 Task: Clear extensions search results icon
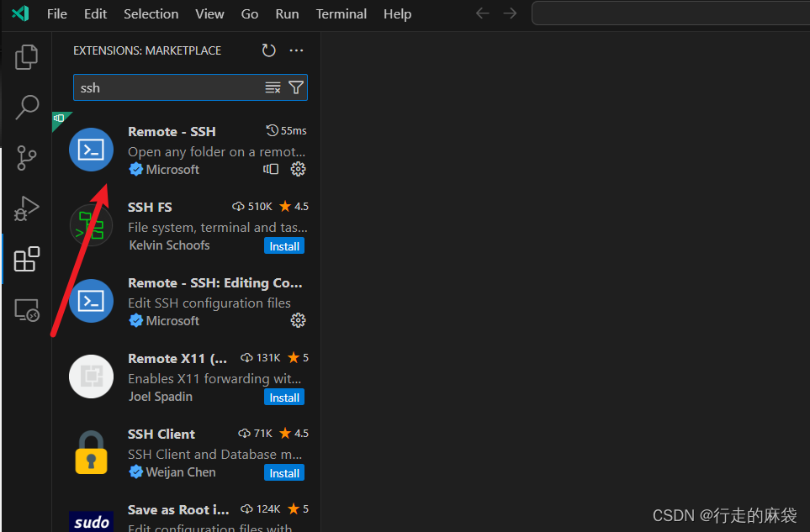(273, 87)
